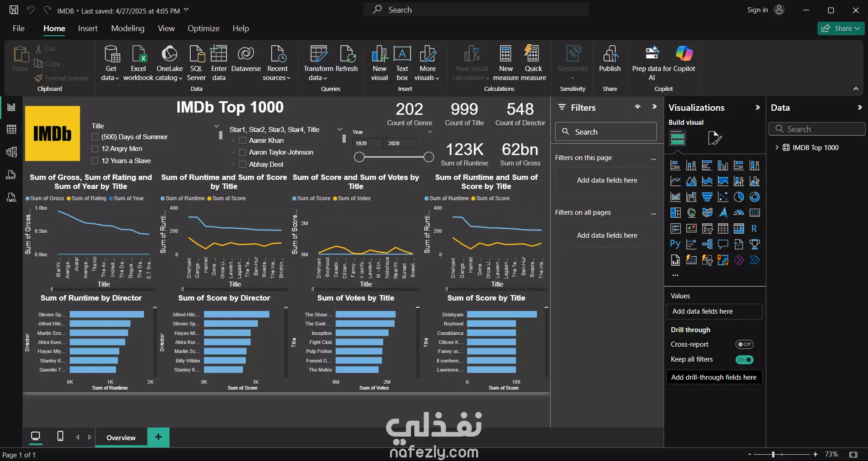The height and width of the screenshot is (461, 868).
Task: Pick the KPI visual icon
Action: (691, 229)
